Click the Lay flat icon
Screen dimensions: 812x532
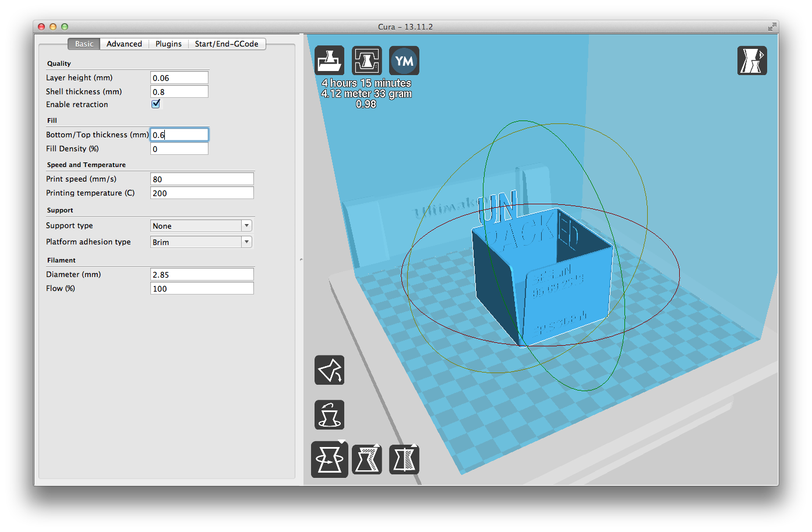(330, 415)
